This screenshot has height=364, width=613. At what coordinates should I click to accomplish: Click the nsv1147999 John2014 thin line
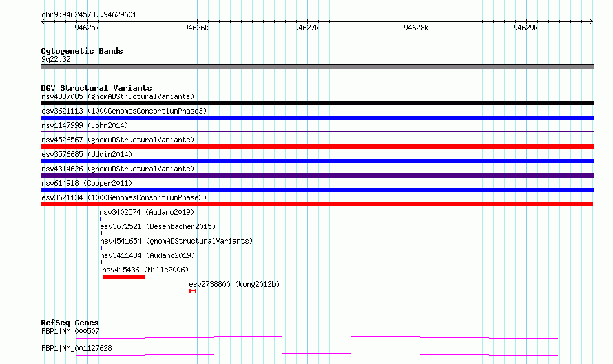(x=317, y=132)
